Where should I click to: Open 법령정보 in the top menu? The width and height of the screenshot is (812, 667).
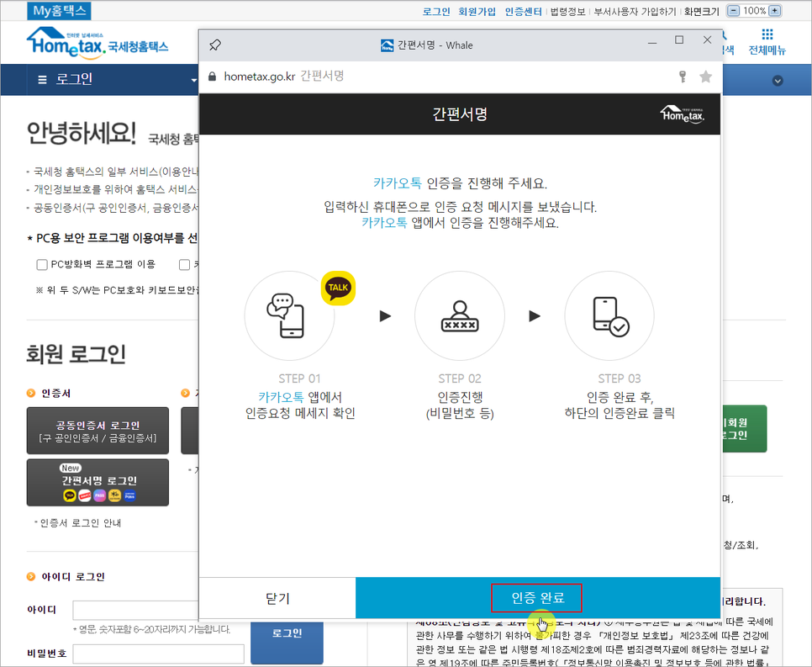pos(567,12)
